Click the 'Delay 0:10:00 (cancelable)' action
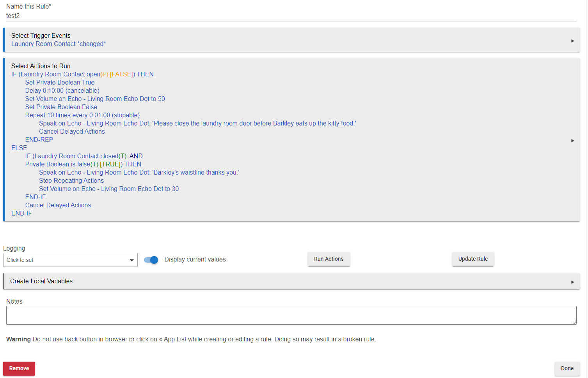Viewport: 588px width, 378px height. [62, 91]
